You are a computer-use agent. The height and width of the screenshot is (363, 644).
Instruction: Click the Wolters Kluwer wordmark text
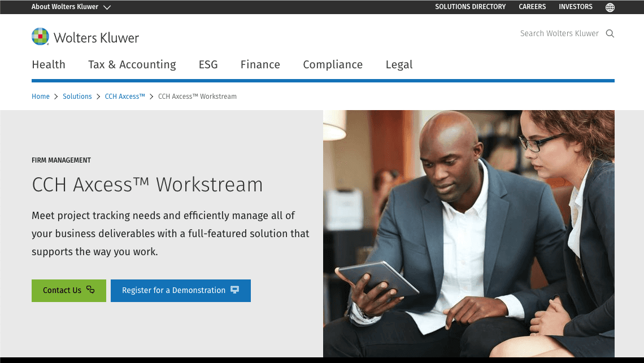point(96,38)
